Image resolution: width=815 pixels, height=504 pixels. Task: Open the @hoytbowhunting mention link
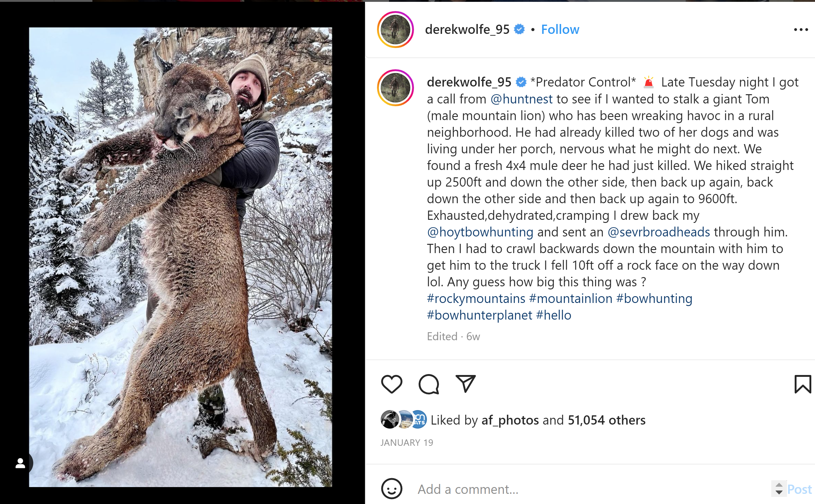(480, 232)
